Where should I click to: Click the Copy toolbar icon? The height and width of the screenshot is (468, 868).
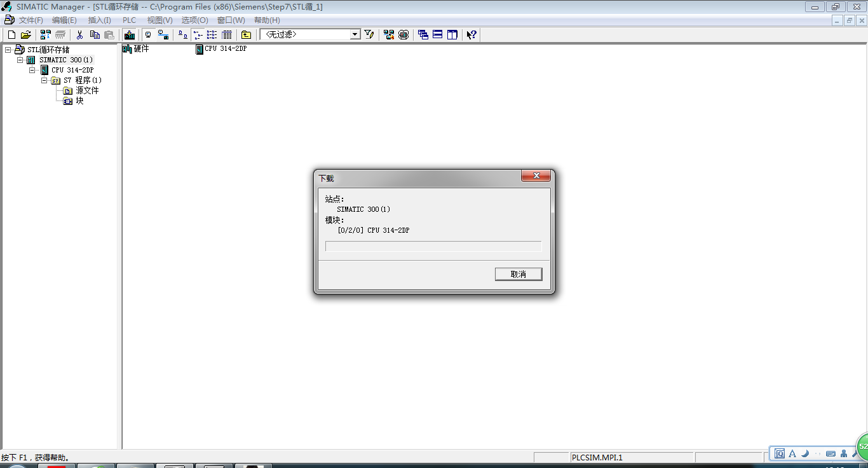(x=95, y=35)
